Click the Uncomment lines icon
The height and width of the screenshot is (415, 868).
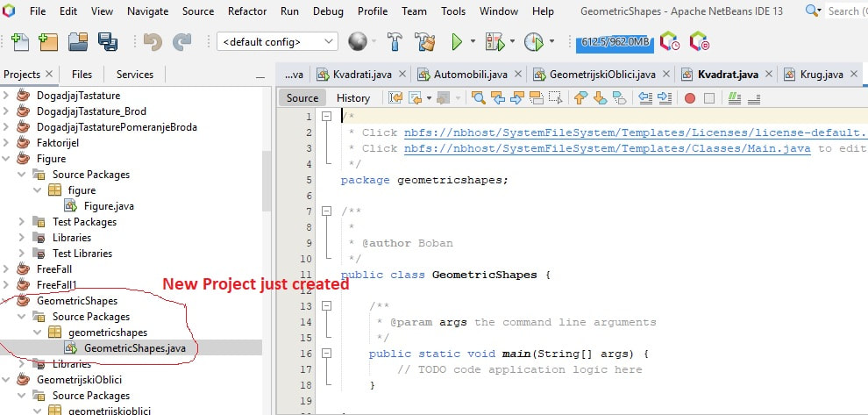[x=753, y=98]
